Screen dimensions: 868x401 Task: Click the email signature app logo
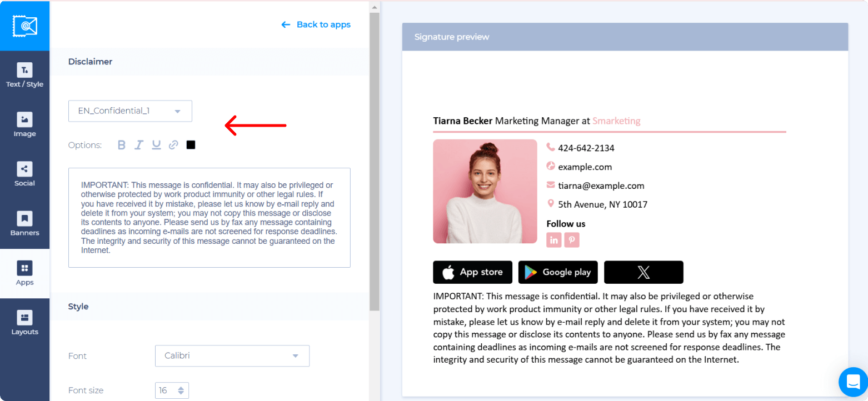24,26
